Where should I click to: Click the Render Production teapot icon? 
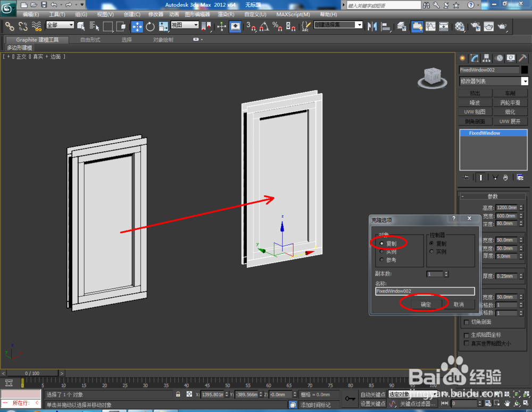tap(502, 26)
